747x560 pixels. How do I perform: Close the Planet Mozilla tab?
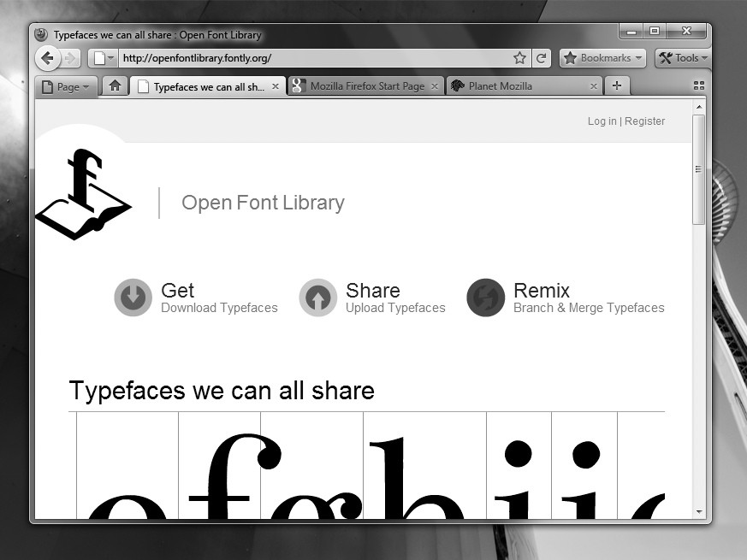[x=594, y=86]
